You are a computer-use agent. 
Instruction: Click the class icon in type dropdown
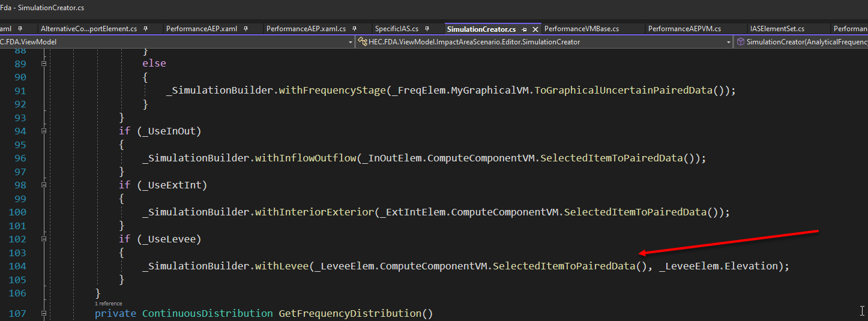pos(363,42)
